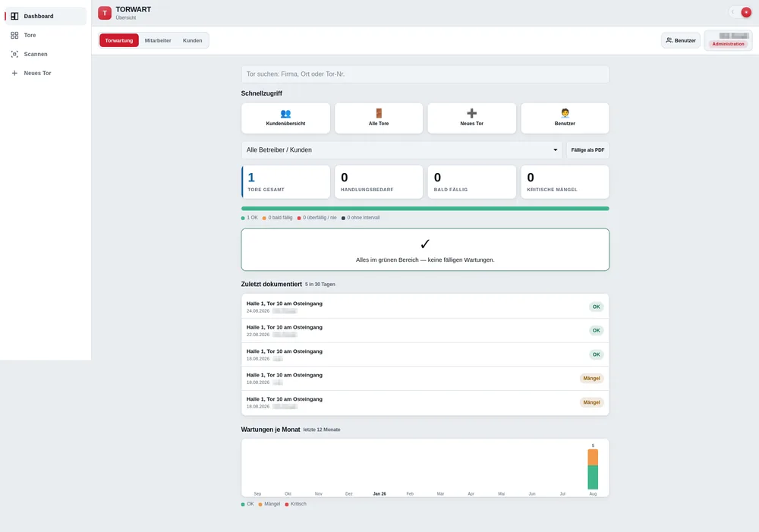Click the Kritisch chart legend item
This screenshot has height=532, width=759.
point(296,504)
